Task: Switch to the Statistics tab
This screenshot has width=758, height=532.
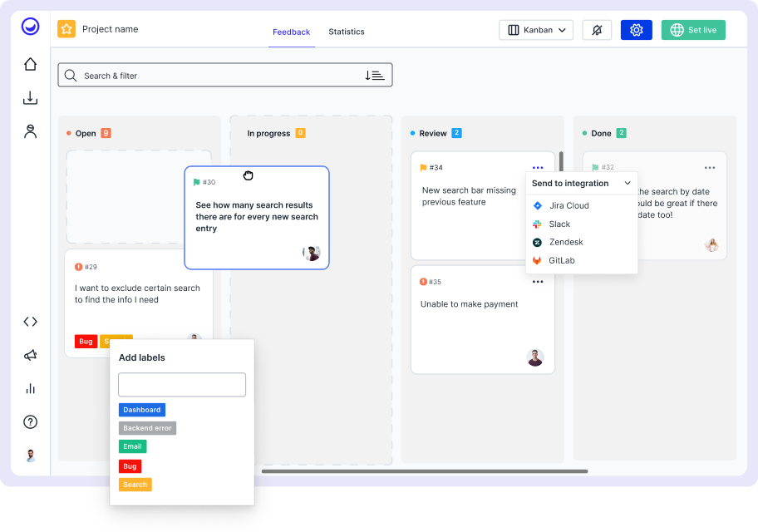Action: [x=347, y=32]
